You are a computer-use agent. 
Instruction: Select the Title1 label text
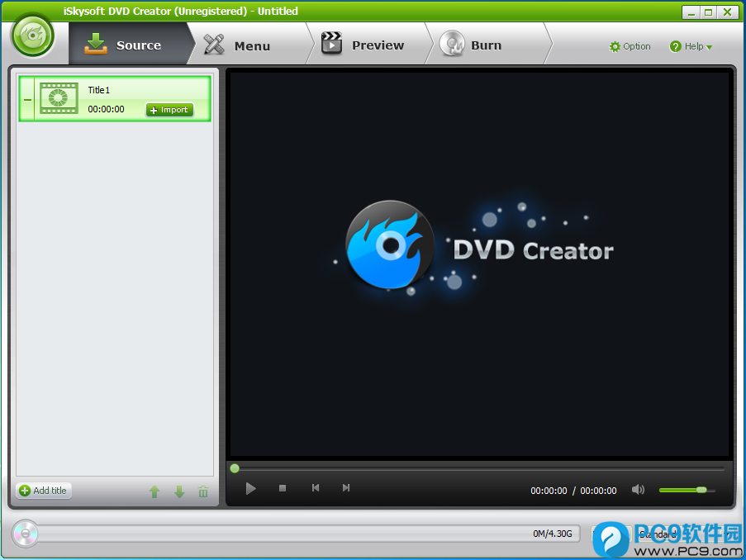coord(99,90)
